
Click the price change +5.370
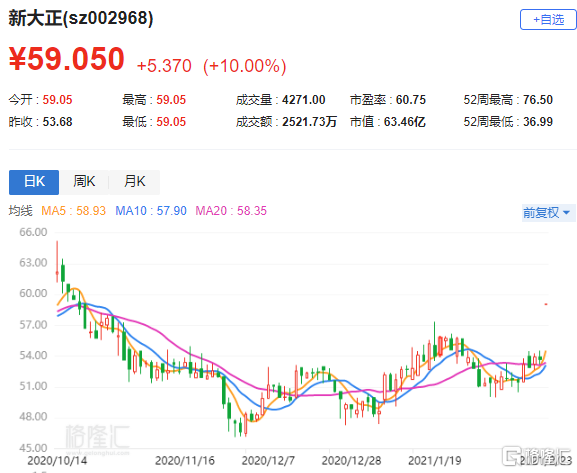coord(164,66)
